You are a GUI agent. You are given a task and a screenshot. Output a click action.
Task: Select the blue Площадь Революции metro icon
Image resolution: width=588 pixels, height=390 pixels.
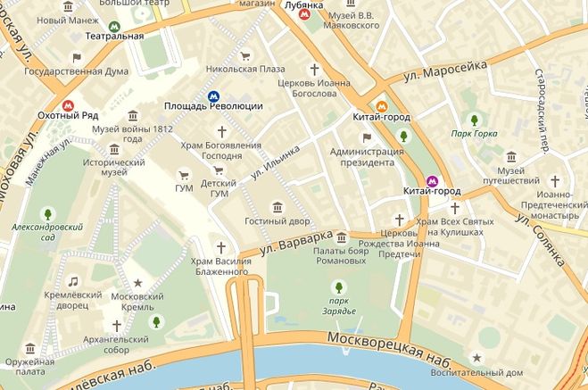click(x=213, y=96)
